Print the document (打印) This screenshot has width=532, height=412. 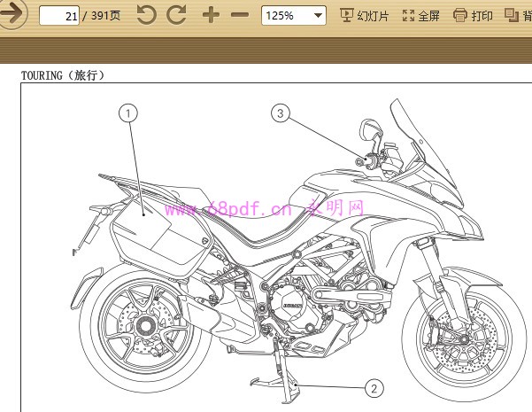(473, 16)
